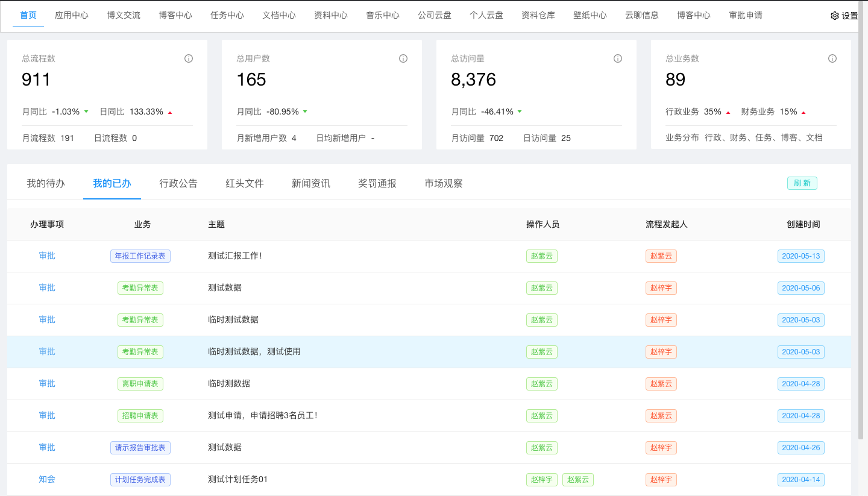868x496 pixels.
Task: Click the 2020-04-14 date tag
Action: [801, 479]
